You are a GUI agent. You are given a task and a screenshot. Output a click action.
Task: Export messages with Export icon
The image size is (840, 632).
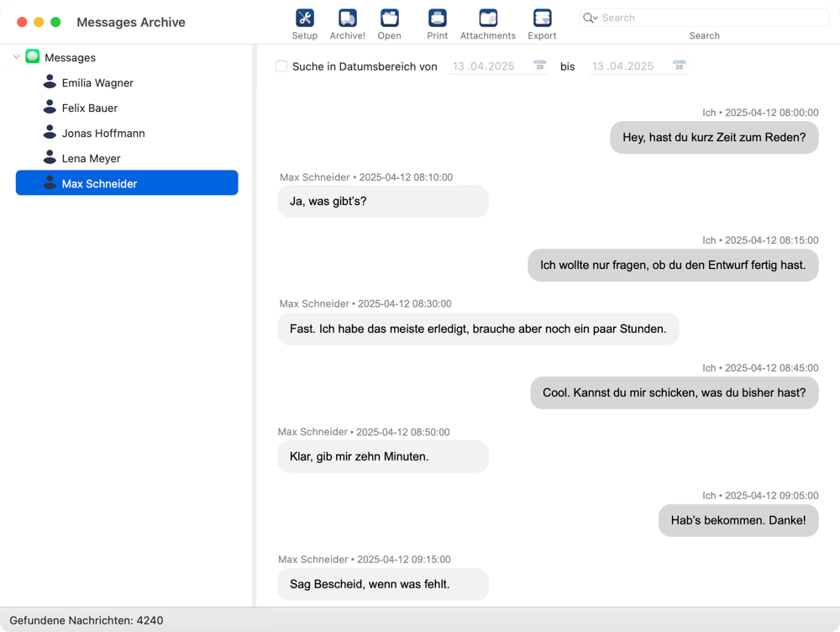pos(542,18)
